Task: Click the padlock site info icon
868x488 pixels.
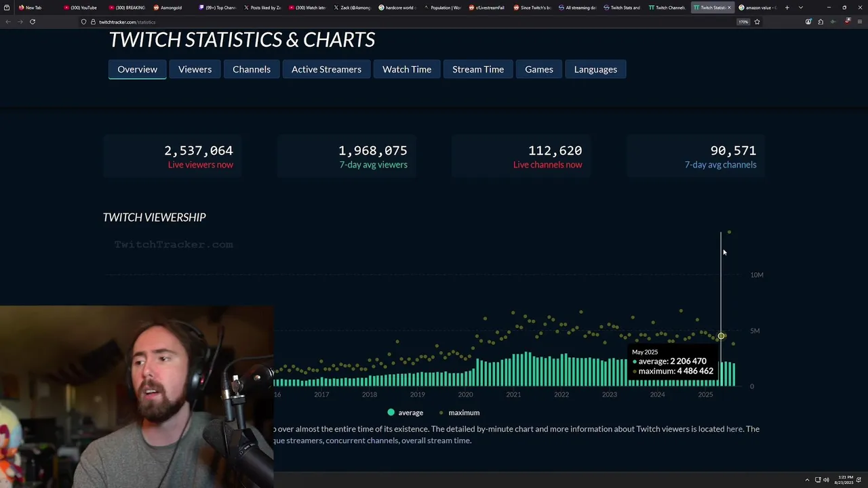Action: click(93, 22)
